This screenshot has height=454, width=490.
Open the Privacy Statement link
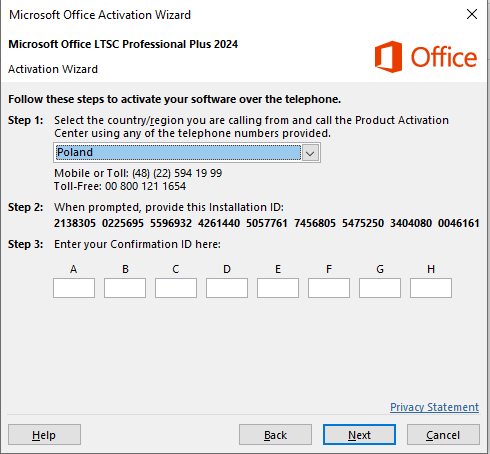point(435,407)
